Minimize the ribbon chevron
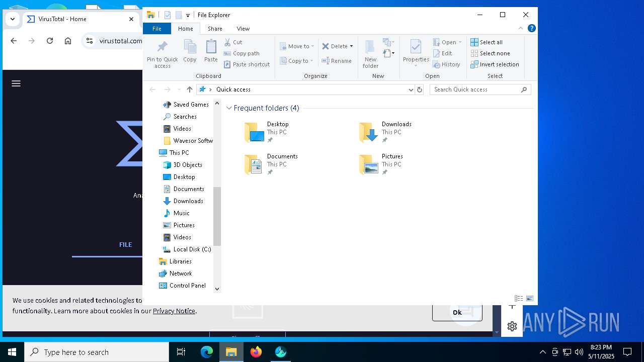The height and width of the screenshot is (362, 644). (x=521, y=28)
